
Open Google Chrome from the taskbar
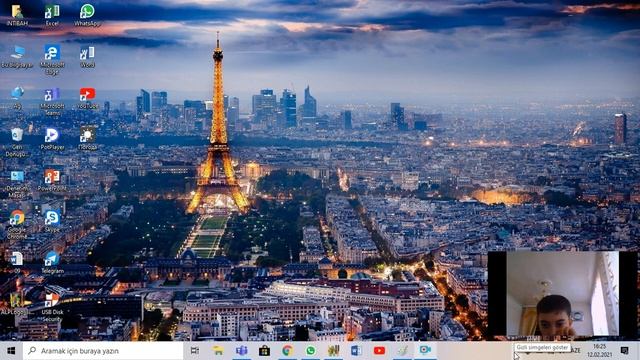tap(287, 351)
